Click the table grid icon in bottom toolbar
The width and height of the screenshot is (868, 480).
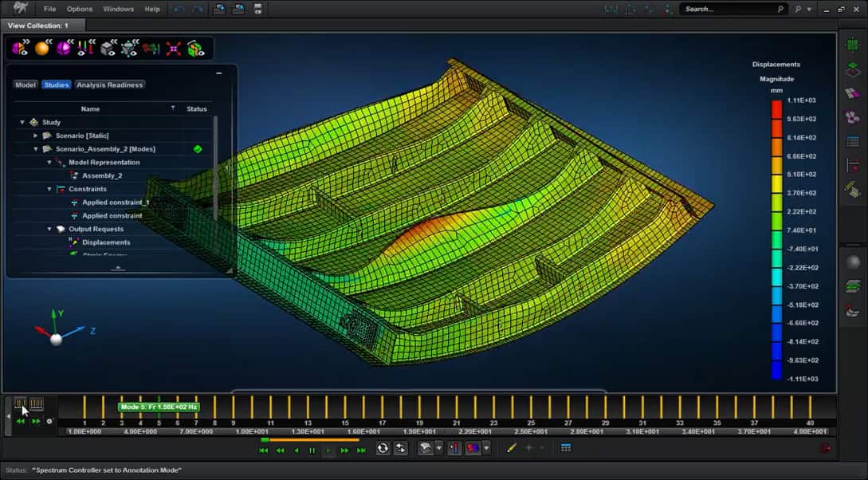566,448
